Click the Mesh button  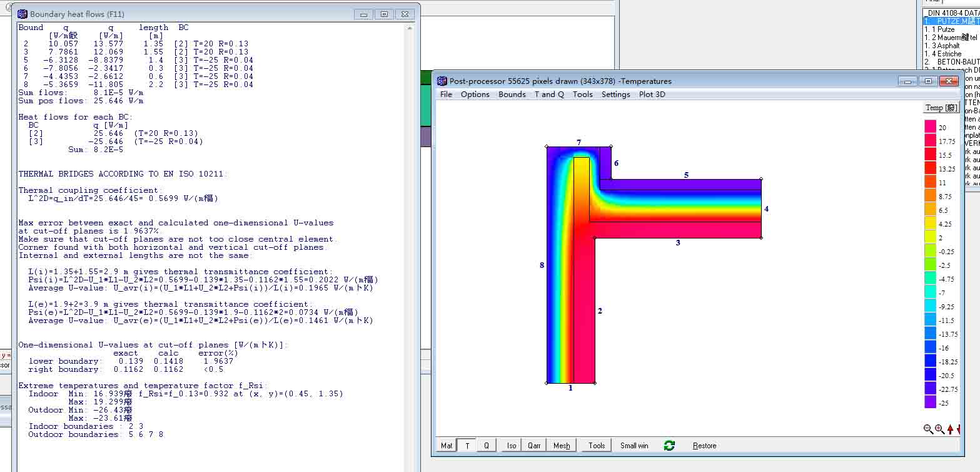[x=562, y=446]
